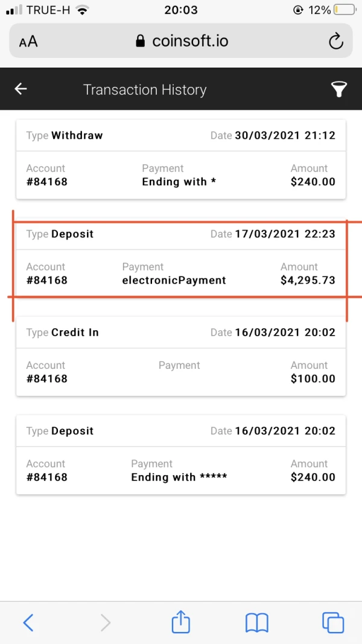Tap the $100.00 Credit In amount
362x644 pixels.
click(x=313, y=379)
